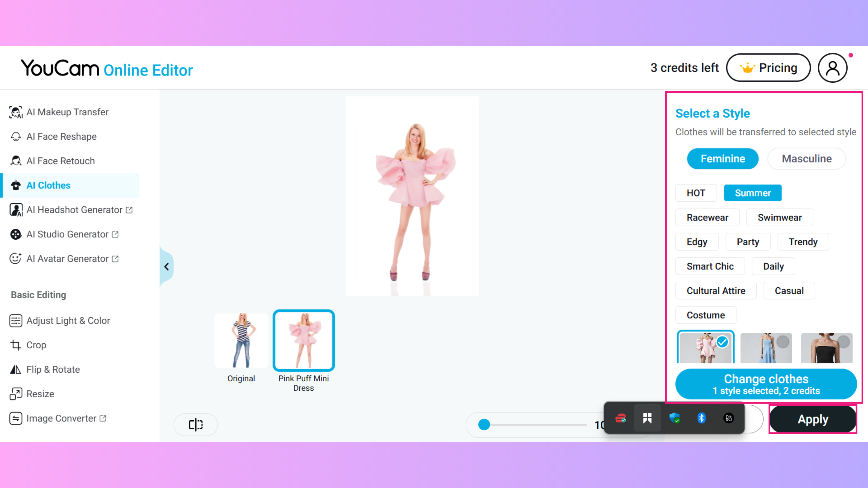The image size is (868, 488).
Task: Open Flip & Rotate tool
Action: point(53,369)
